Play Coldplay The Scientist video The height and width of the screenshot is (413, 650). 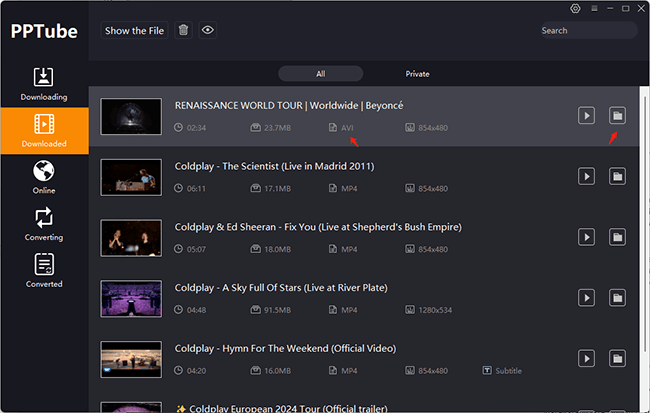(586, 176)
